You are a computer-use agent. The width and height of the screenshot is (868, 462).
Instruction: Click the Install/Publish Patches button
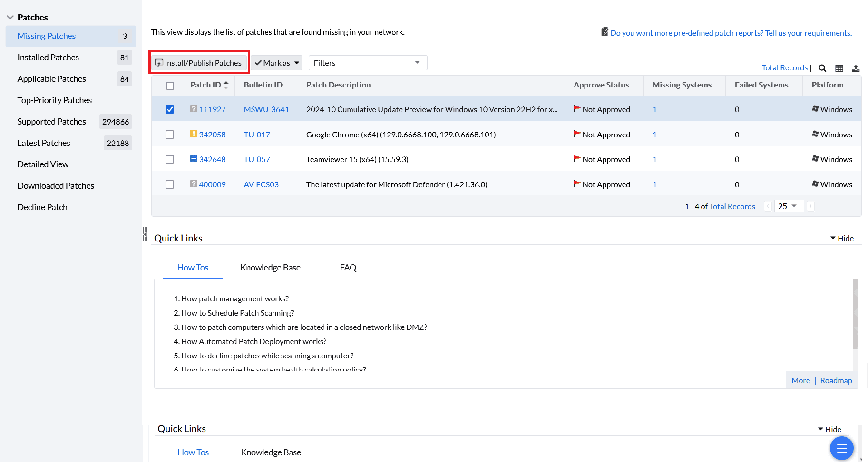click(199, 63)
